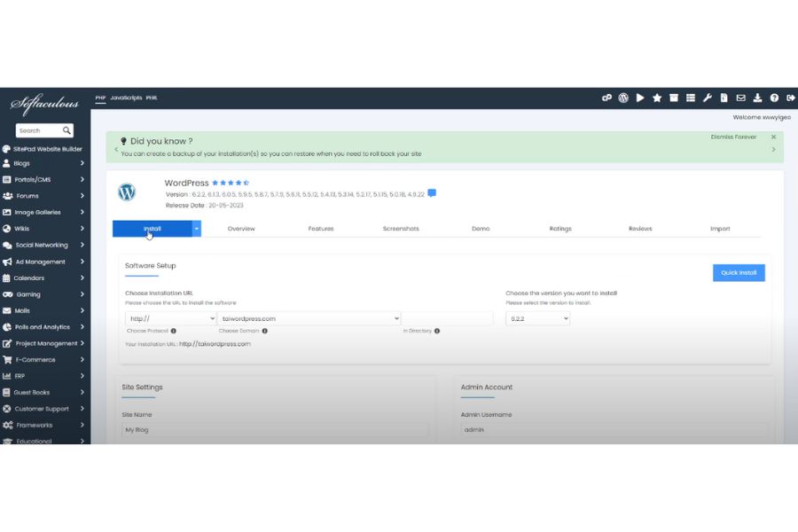Click the WordPress manager icon in header
This screenshot has width=798, height=532.
coord(623,98)
